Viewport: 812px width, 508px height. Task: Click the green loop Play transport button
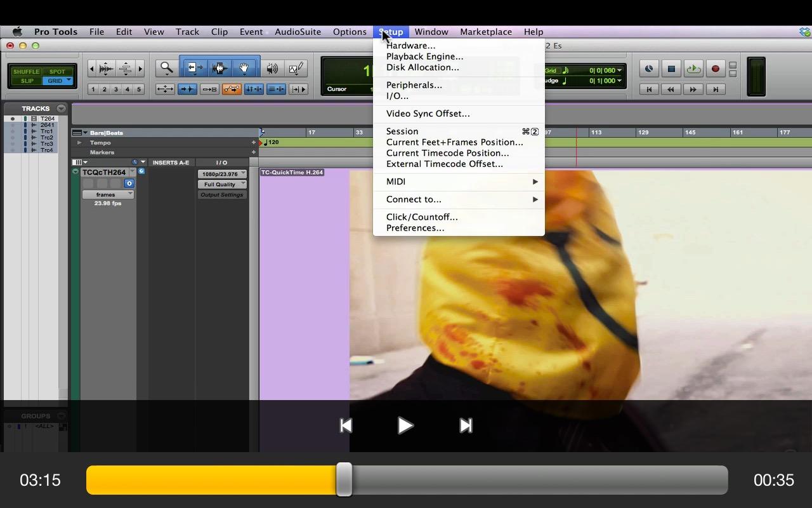[693, 69]
